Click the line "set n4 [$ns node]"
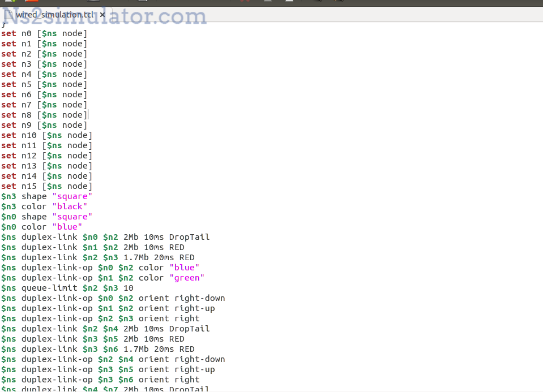 click(44, 75)
